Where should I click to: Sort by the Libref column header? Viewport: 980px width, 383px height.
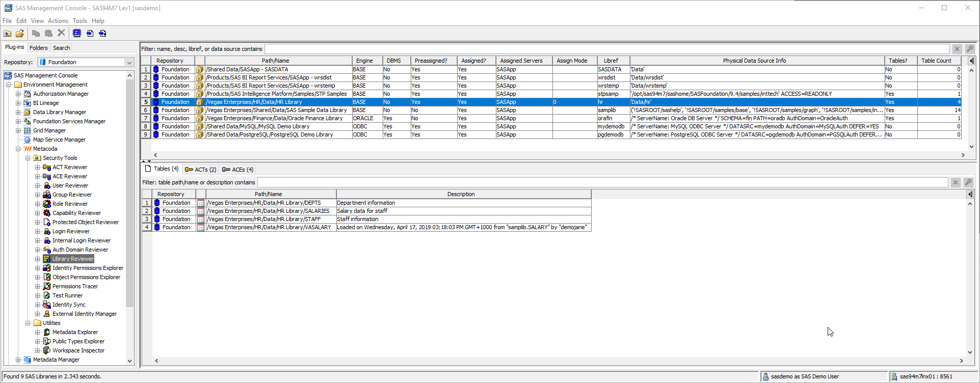point(614,61)
